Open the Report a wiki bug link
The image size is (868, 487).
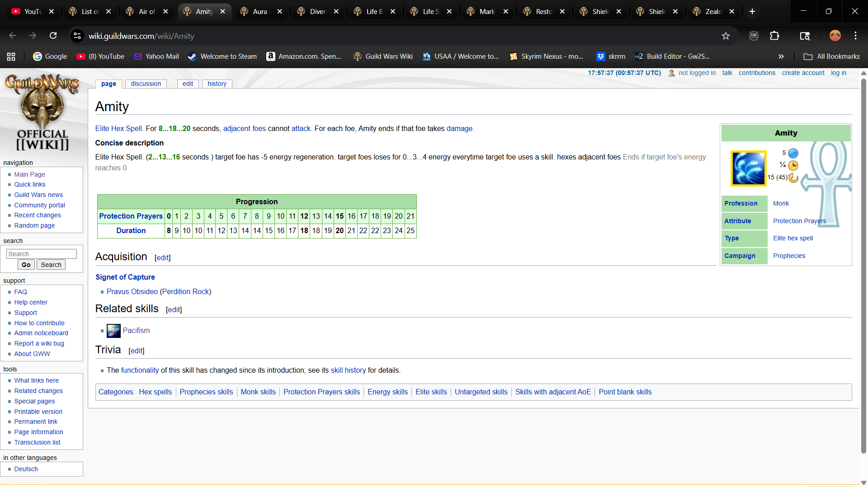39,343
